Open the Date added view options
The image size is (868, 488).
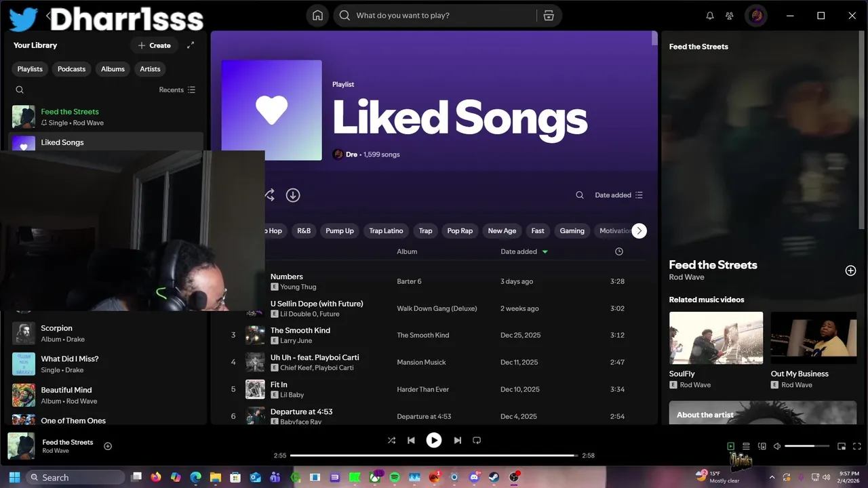[618, 195]
